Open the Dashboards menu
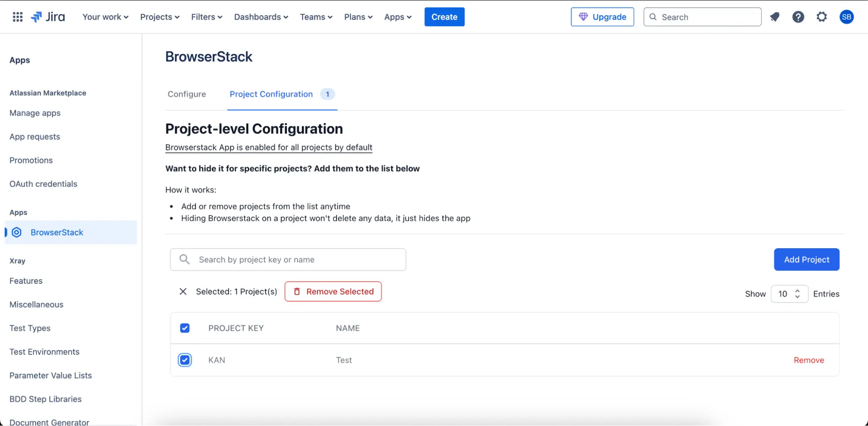 [x=261, y=17]
